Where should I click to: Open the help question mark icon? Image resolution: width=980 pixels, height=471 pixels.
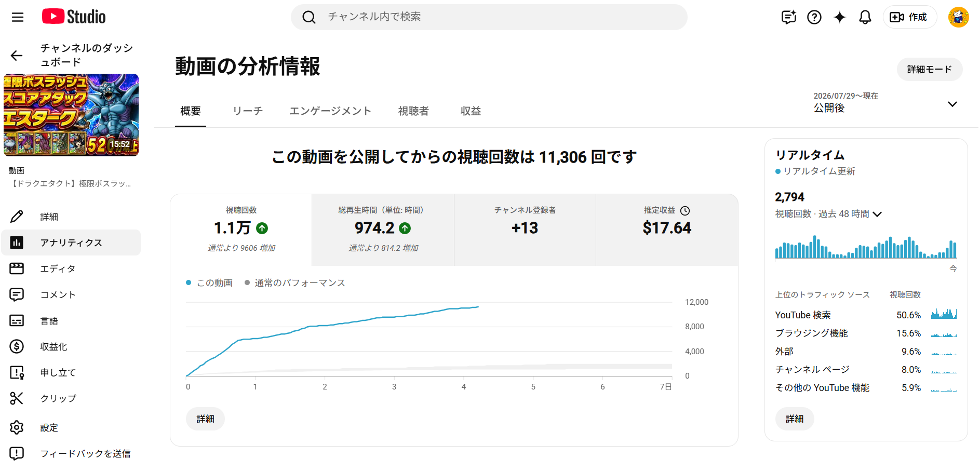click(x=814, y=17)
